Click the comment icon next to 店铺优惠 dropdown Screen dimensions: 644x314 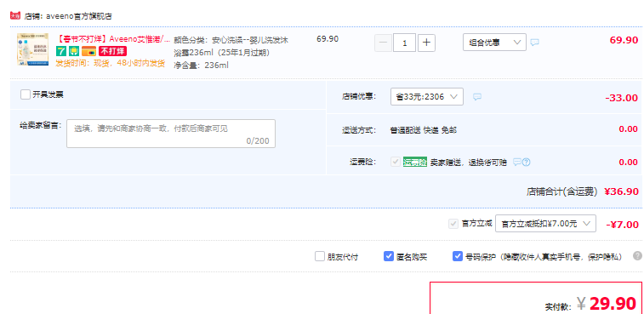[477, 97]
